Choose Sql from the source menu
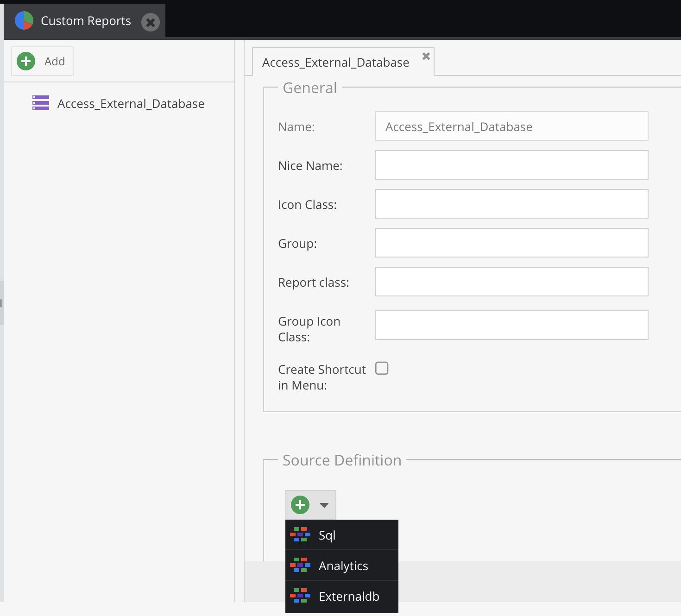The height and width of the screenshot is (616, 681). [342, 535]
